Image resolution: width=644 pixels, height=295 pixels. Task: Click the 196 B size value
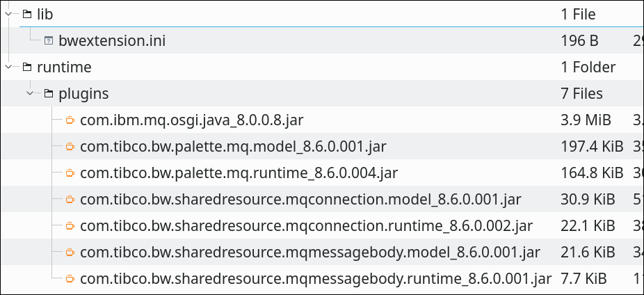click(579, 40)
